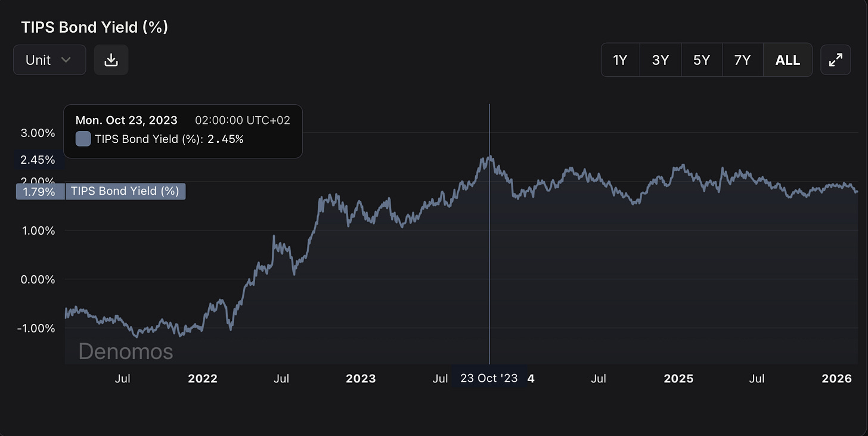
Task: Switch to the 3Y tab
Action: pos(661,60)
